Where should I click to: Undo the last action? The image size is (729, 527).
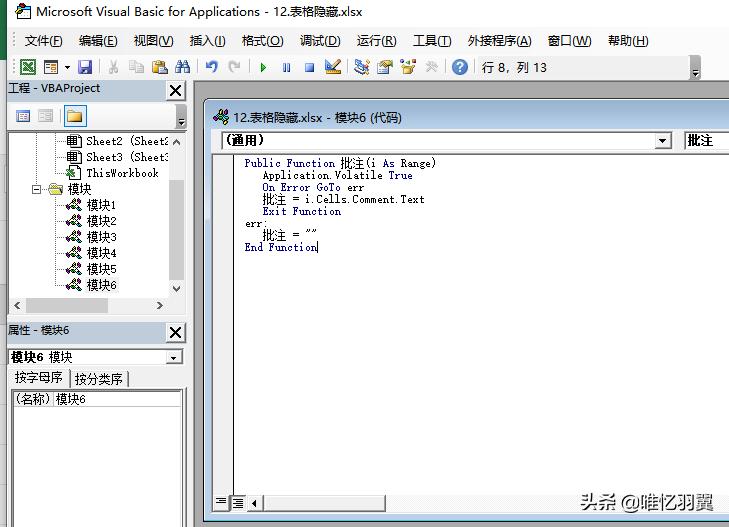pos(212,67)
